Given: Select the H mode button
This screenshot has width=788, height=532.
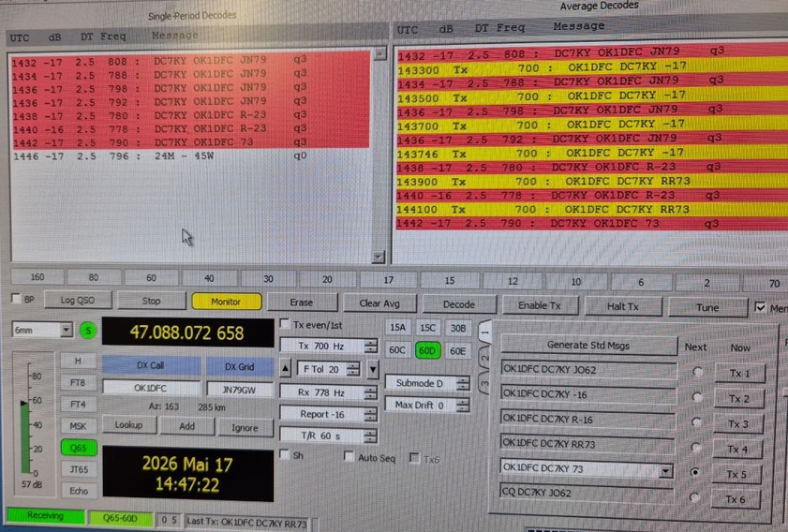Looking at the screenshot, I should click(79, 361).
